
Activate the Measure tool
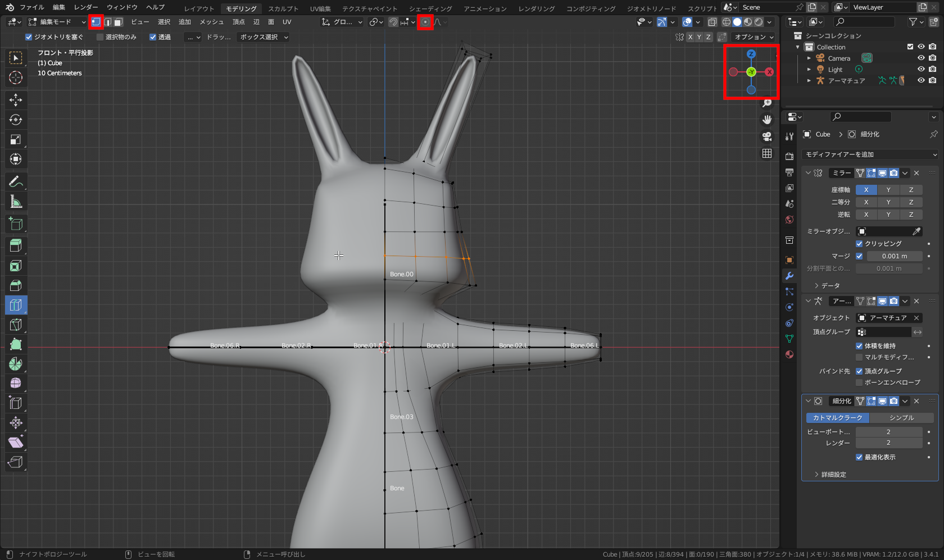tap(16, 202)
